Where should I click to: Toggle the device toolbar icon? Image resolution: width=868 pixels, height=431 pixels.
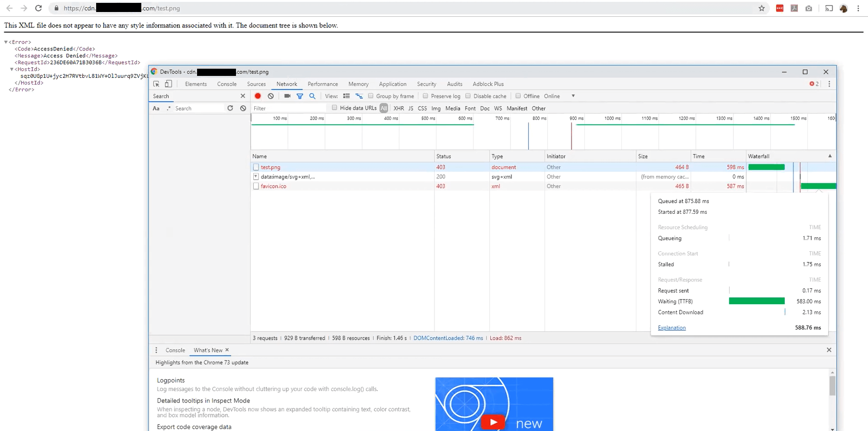point(168,84)
